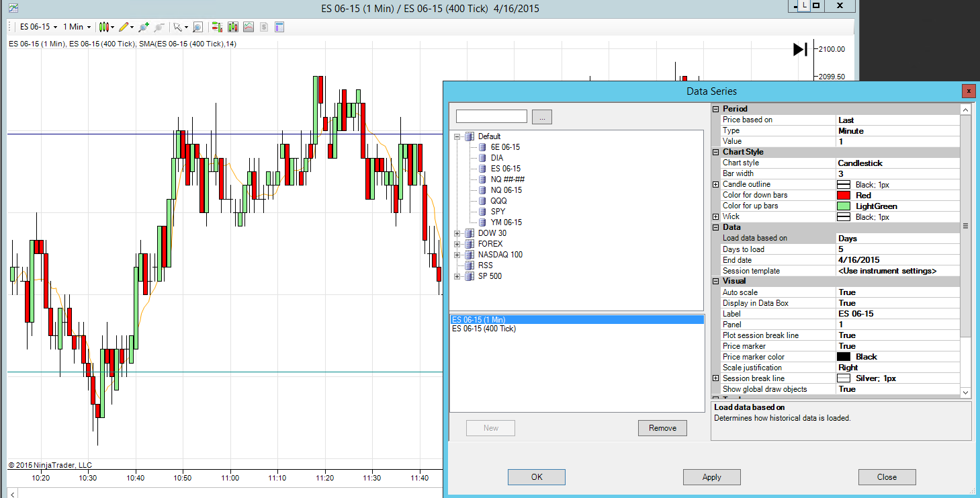Click the chart window app icon in title bar
The width and height of the screenshot is (980, 498).
(13, 9)
